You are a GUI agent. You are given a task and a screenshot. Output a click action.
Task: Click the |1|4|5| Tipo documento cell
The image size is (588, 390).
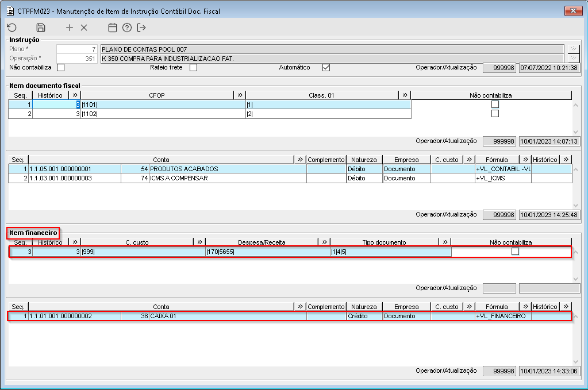[x=390, y=252]
